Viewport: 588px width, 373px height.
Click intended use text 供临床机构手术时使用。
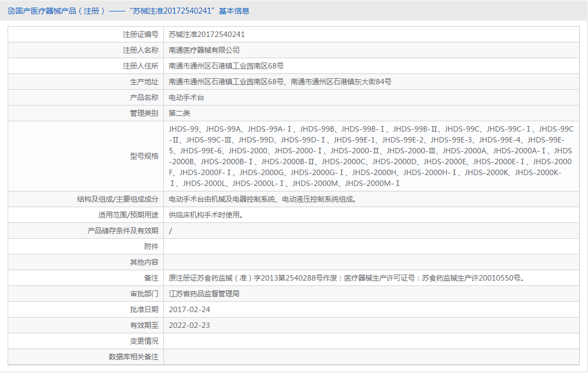pyautogui.click(x=206, y=215)
